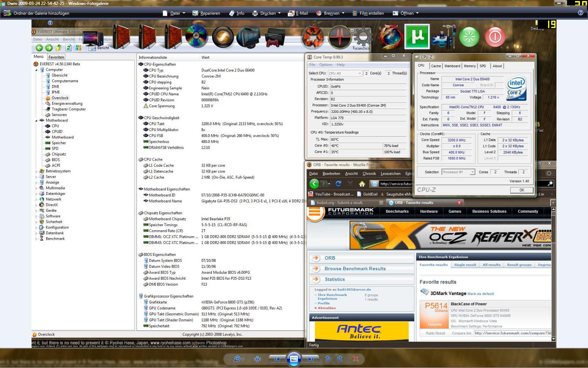Switch to About tab in CPU-Z
This screenshot has height=368, width=588.
497,66
